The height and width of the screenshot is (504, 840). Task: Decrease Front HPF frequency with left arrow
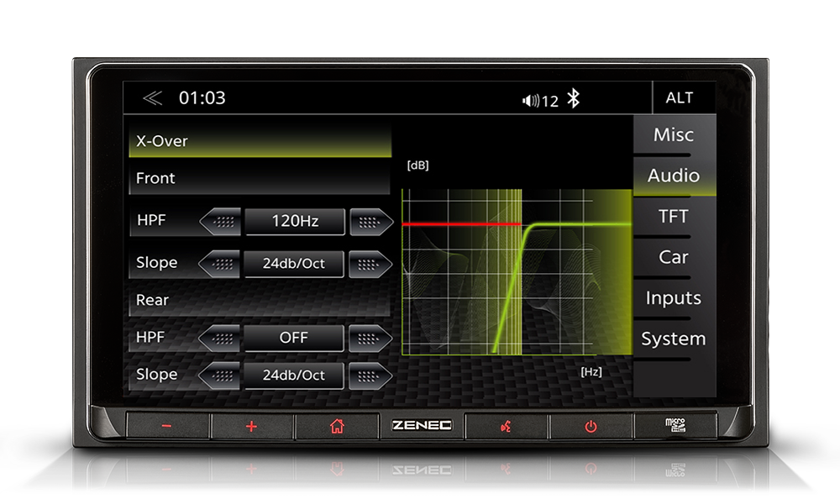click(x=220, y=222)
